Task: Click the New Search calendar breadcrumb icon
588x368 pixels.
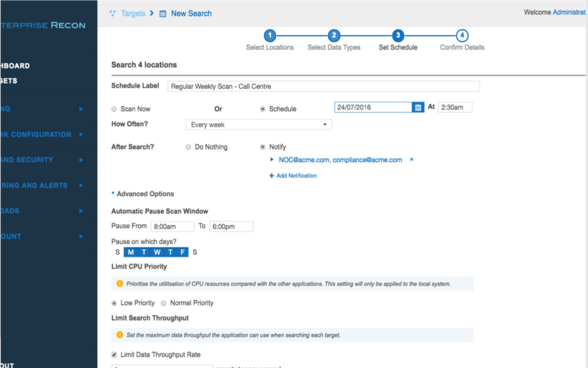Action: 163,14
